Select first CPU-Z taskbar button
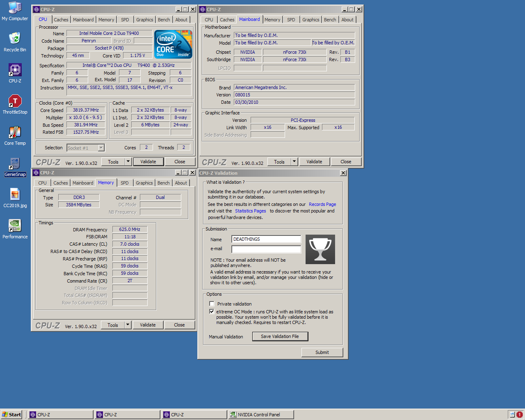 pyautogui.click(x=60, y=415)
